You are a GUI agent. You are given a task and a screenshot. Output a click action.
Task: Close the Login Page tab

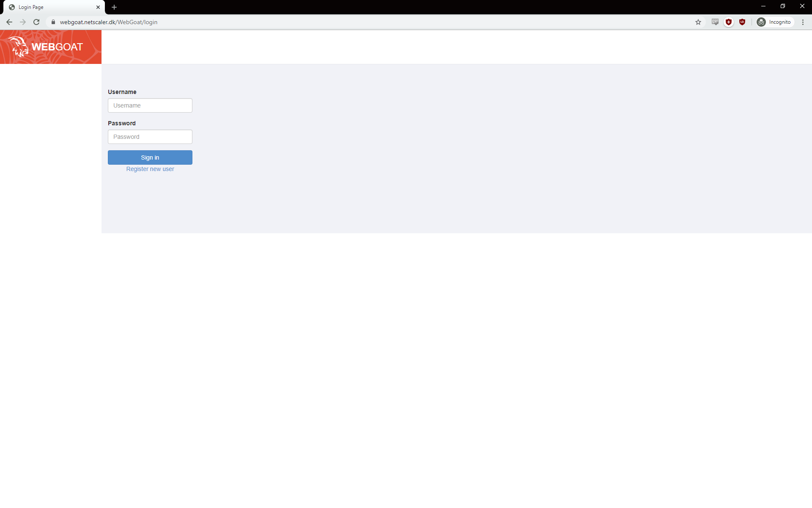pos(98,7)
